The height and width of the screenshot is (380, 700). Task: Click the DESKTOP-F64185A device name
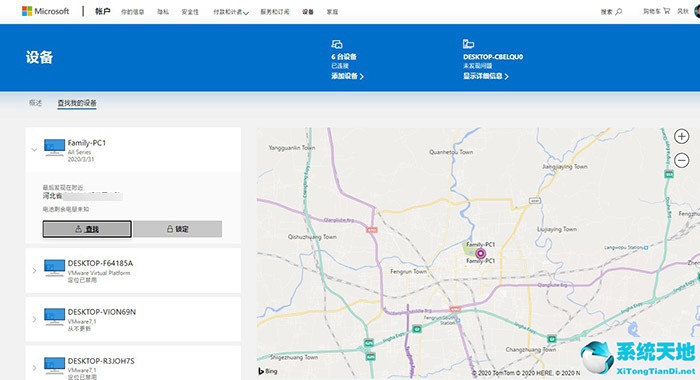[100, 263]
